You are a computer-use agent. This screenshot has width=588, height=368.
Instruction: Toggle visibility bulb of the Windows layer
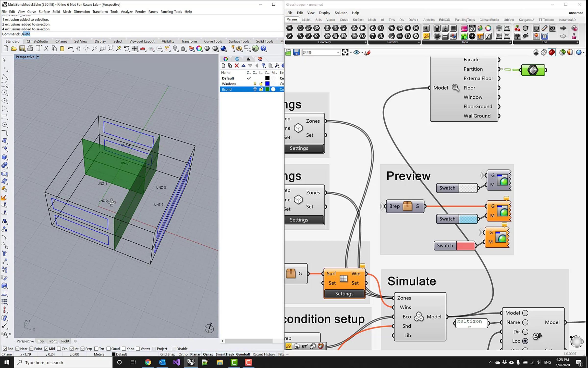click(x=255, y=84)
